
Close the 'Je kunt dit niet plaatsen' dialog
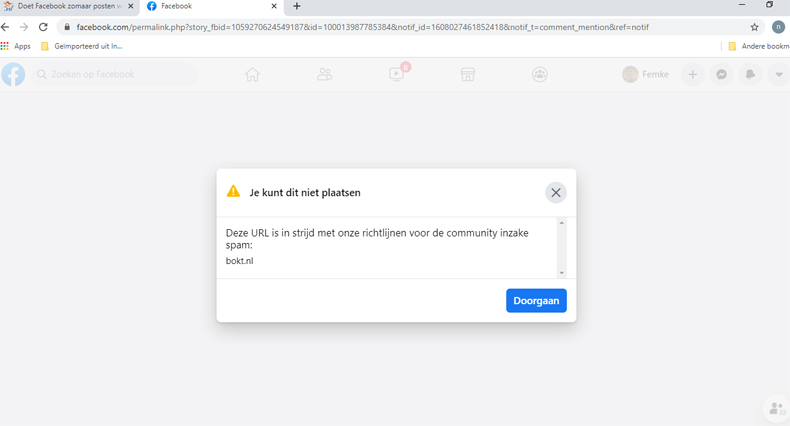point(556,193)
